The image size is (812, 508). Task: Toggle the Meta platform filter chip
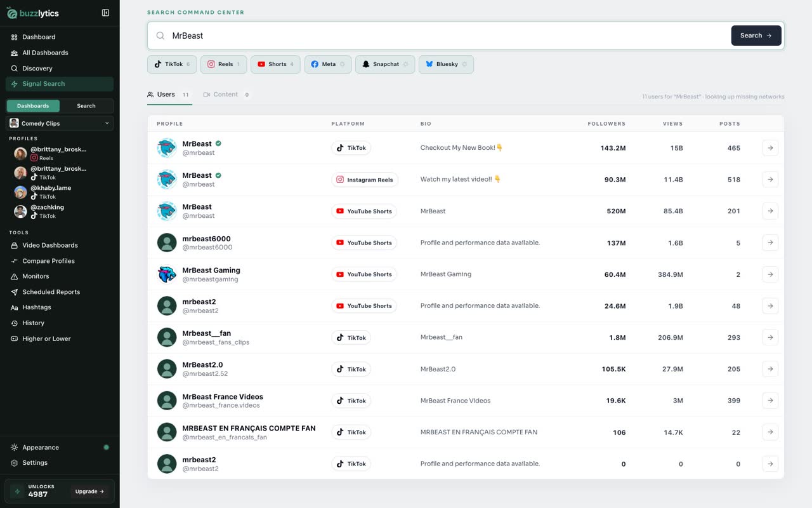(328, 64)
